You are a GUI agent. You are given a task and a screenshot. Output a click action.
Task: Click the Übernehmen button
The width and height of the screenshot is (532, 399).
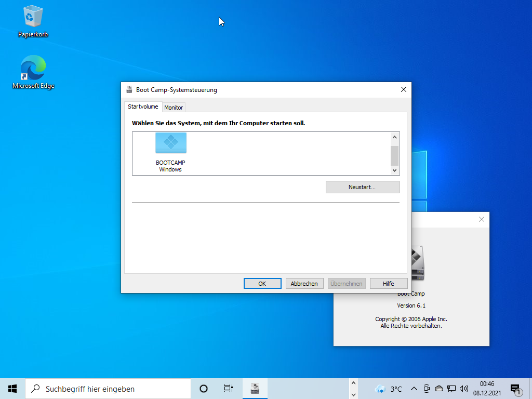coord(347,283)
